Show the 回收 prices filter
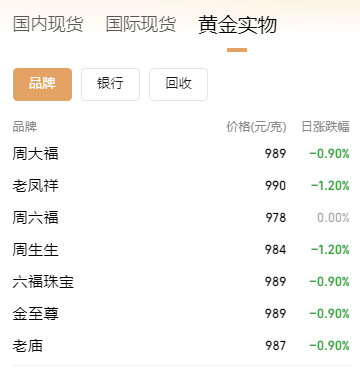This screenshot has width=360, height=368. point(178,84)
